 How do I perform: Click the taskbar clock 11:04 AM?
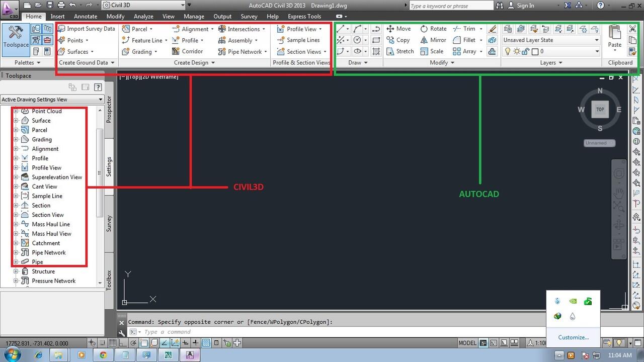[620, 355]
